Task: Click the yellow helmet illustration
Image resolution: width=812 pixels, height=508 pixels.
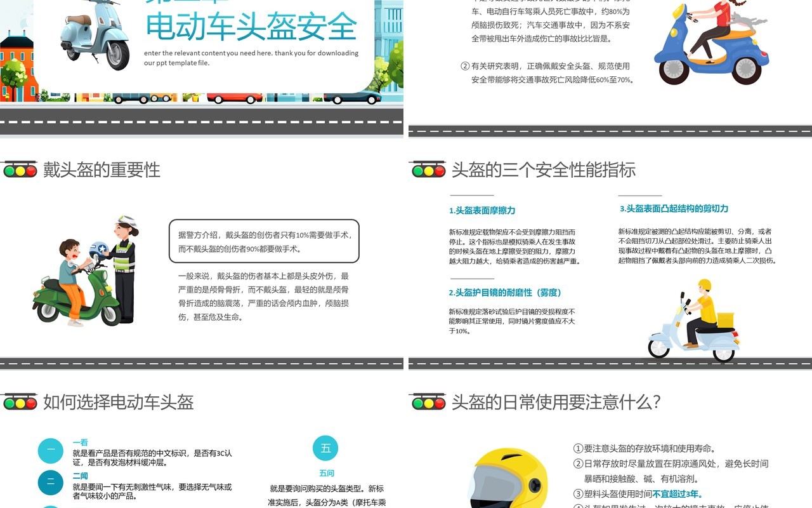Action: [x=507, y=478]
